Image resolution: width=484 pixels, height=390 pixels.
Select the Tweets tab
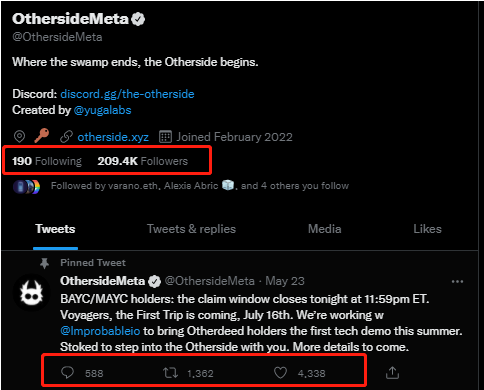tap(55, 229)
